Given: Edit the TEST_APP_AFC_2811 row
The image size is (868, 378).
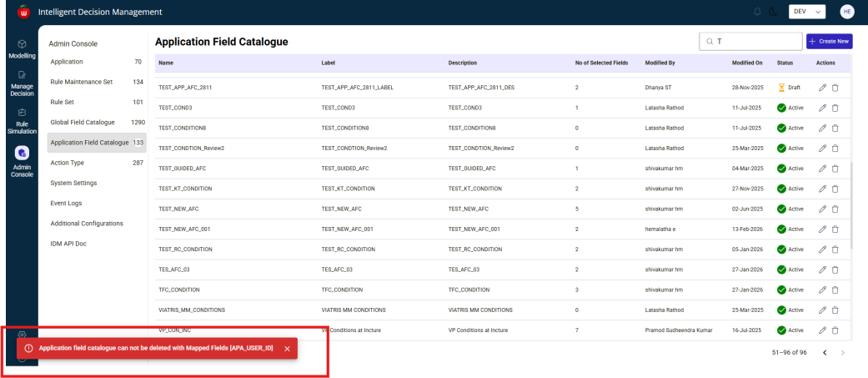Looking at the screenshot, I should [x=823, y=88].
